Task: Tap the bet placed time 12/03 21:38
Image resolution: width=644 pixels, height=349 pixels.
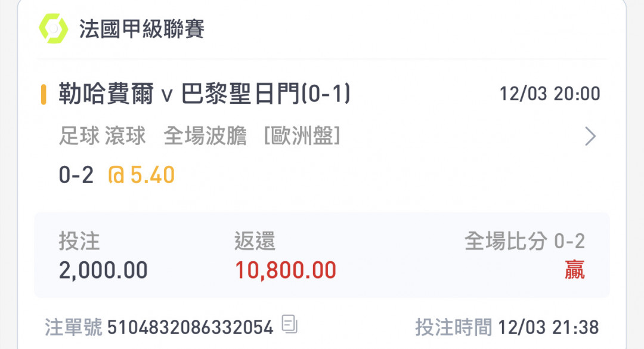Action: (549, 327)
